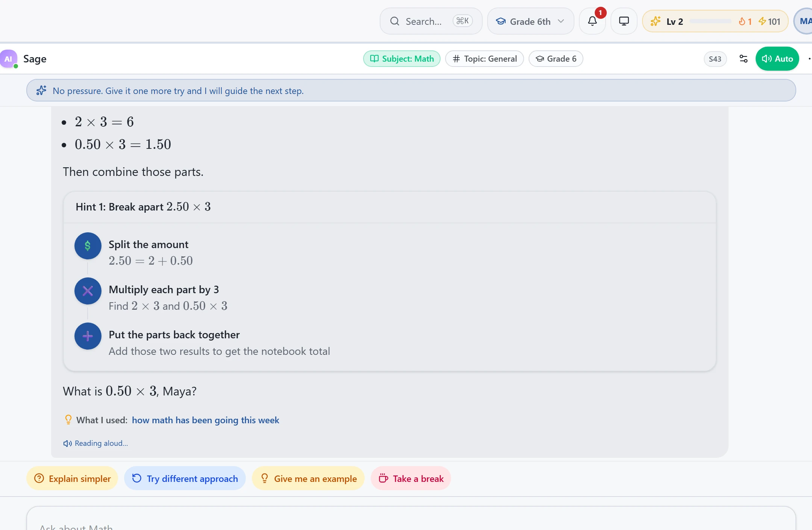
Task: Open the search box magnifier icon
Action: tap(394, 21)
